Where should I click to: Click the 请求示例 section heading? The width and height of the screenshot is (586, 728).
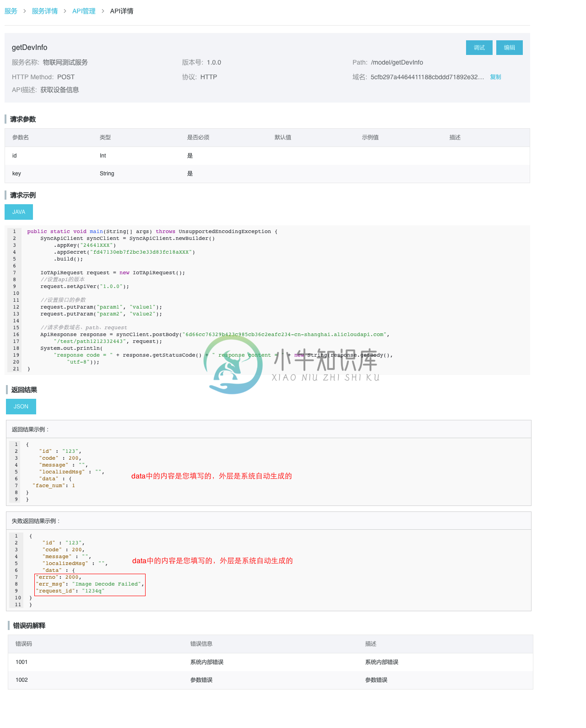pos(23,195)
